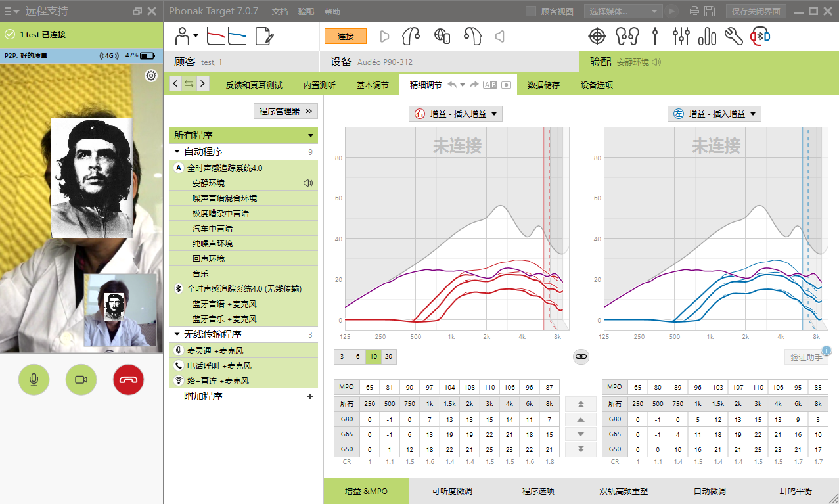Click 保存关闭界面 button
The width and height of the screenshot is (839, 504).
click(x=756, y=11)
